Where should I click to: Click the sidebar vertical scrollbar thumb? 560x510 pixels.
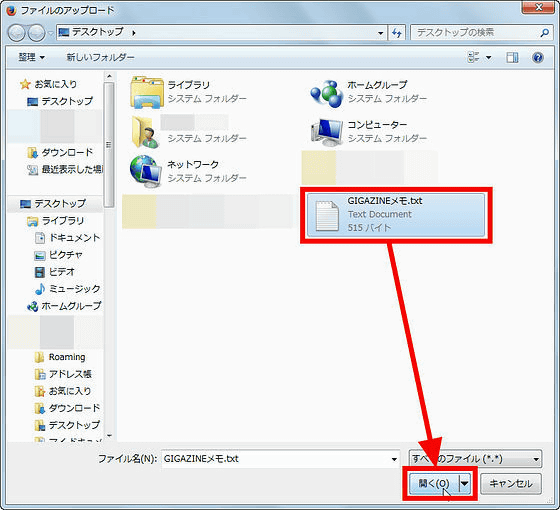pos(109,145)
